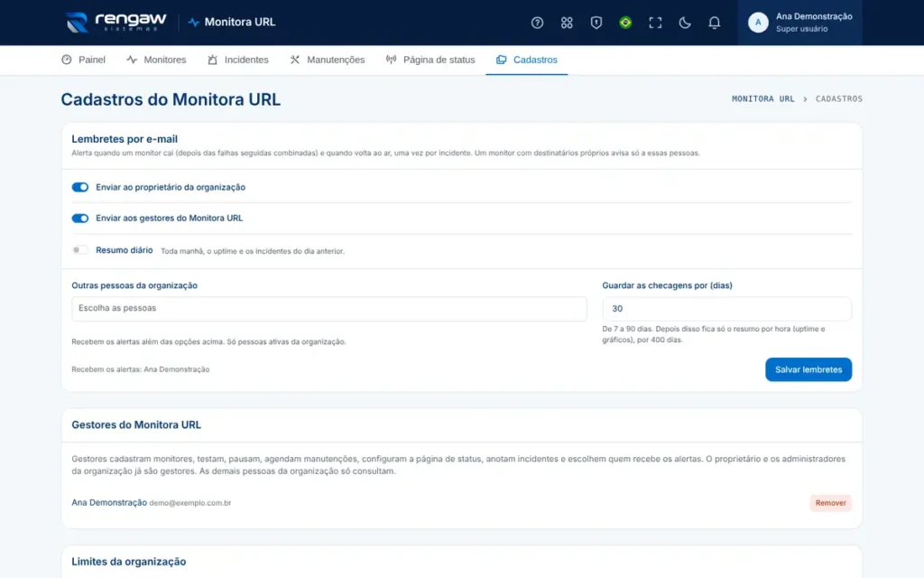Image resolution: width=924 pixels, height=578 pixels.
Task: Click the Guardar as checagens days field
Action: [x=726, y=309]
